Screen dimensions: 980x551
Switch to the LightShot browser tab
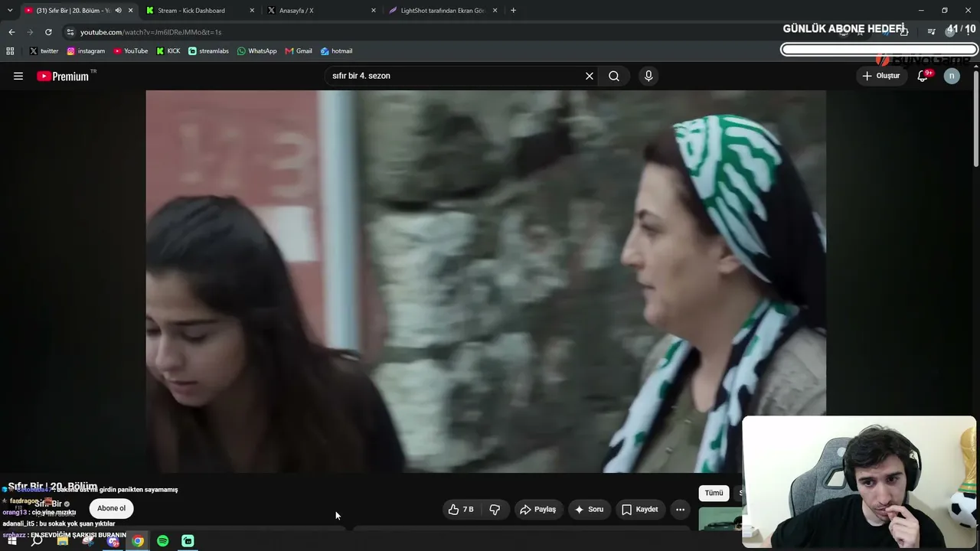click(443, 11)
